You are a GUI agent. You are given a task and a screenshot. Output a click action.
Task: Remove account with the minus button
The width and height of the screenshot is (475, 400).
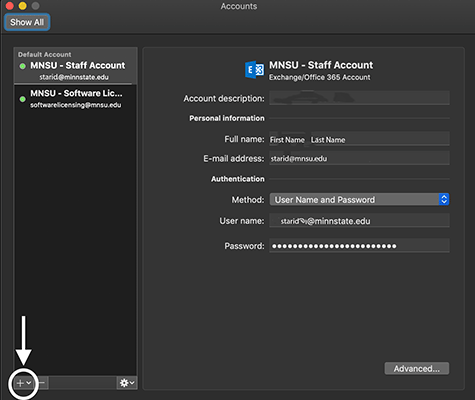[x=42, y=383]
